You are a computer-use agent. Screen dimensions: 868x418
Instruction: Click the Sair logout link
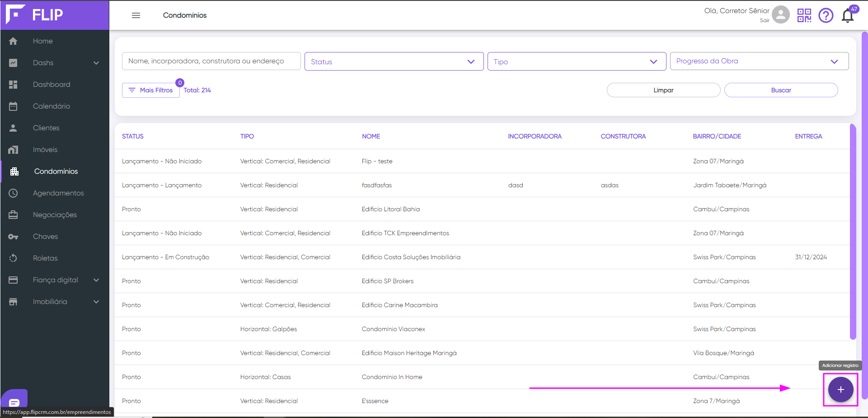765,20
